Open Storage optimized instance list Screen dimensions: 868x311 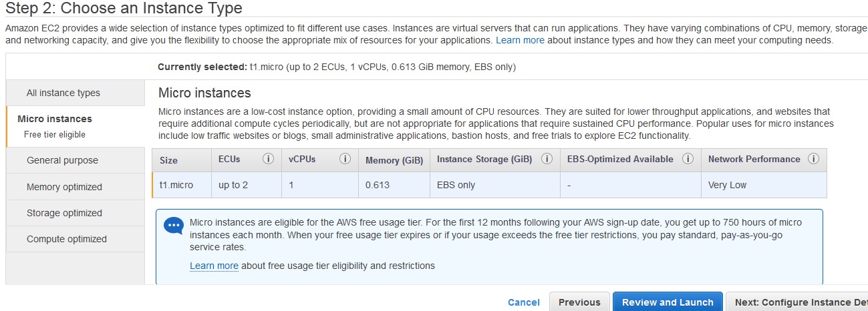coord(75,213)
